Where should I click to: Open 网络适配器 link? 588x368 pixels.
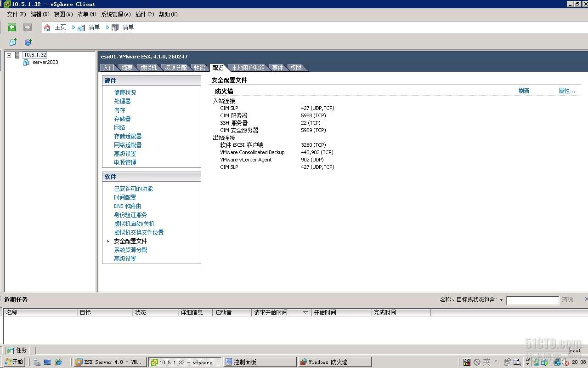pos(128,145)
